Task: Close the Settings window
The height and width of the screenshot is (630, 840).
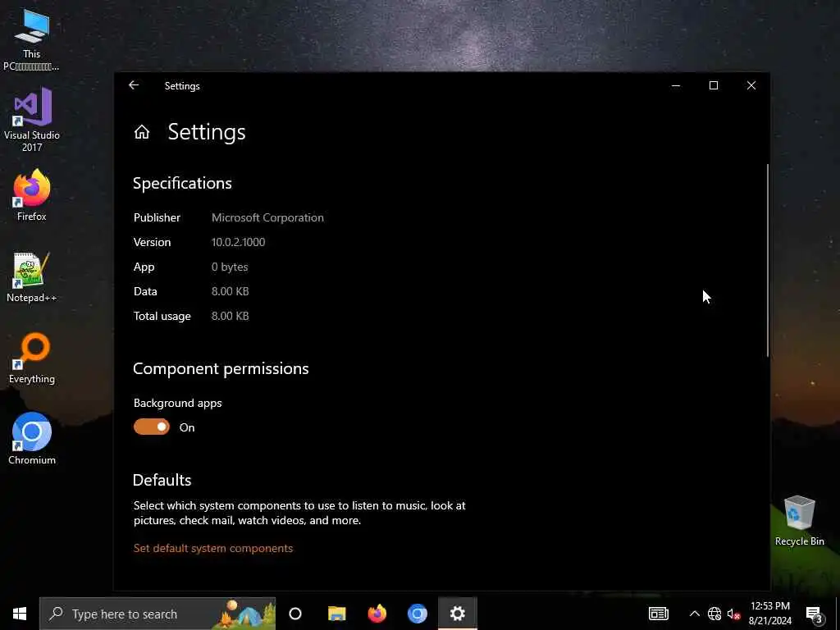Action: [751, 85]
